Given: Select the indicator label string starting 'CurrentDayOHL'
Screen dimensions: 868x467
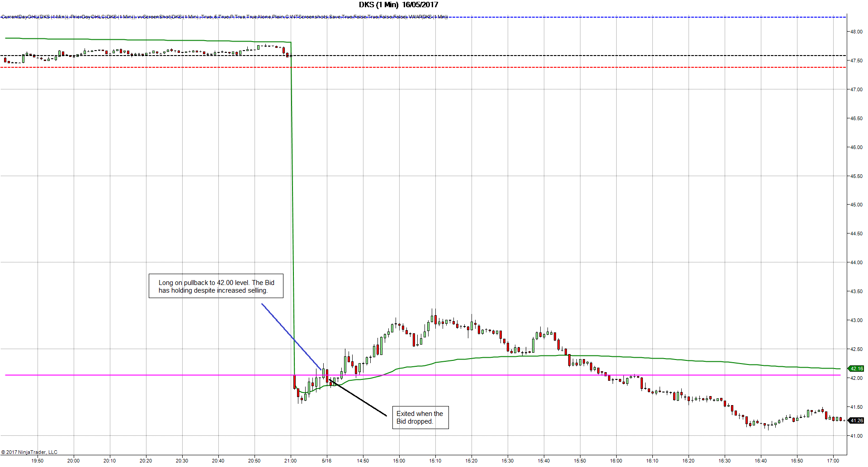Looking at the screenshot, I should 225,17.
